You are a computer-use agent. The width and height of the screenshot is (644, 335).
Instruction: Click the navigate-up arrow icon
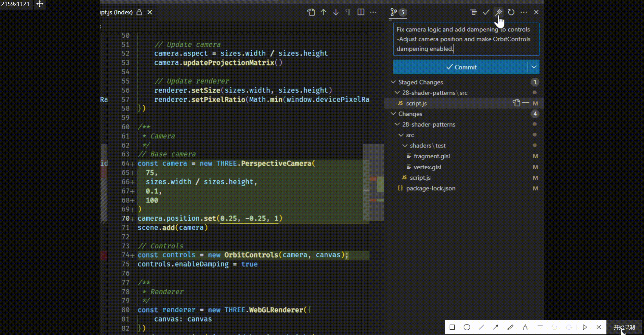pos(324,12)
